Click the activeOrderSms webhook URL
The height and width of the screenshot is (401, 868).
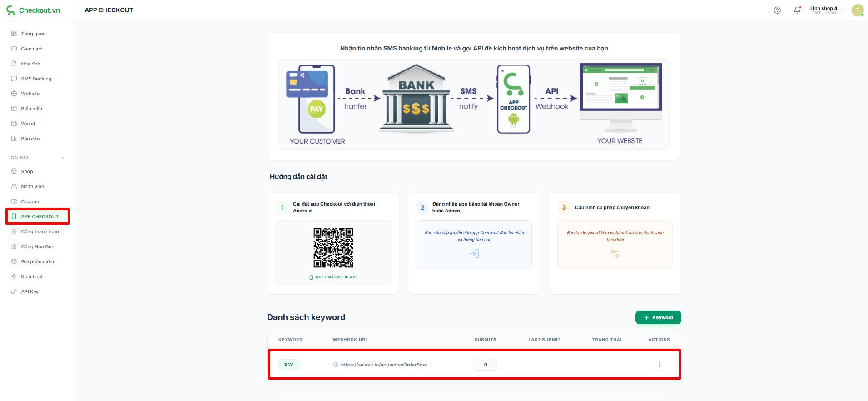[x=383, y=365]
